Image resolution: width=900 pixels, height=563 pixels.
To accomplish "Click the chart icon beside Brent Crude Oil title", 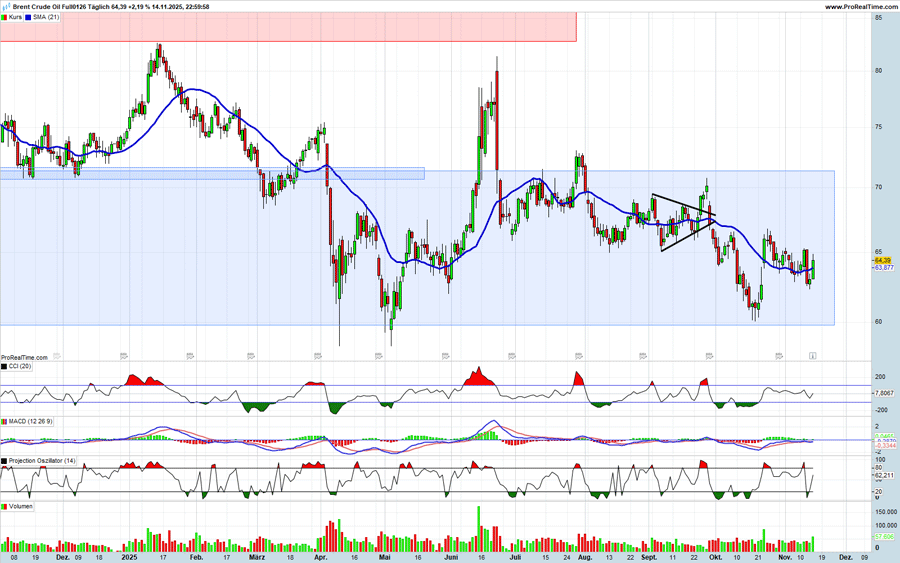I will pyautogui.click(x=5, y=7).
